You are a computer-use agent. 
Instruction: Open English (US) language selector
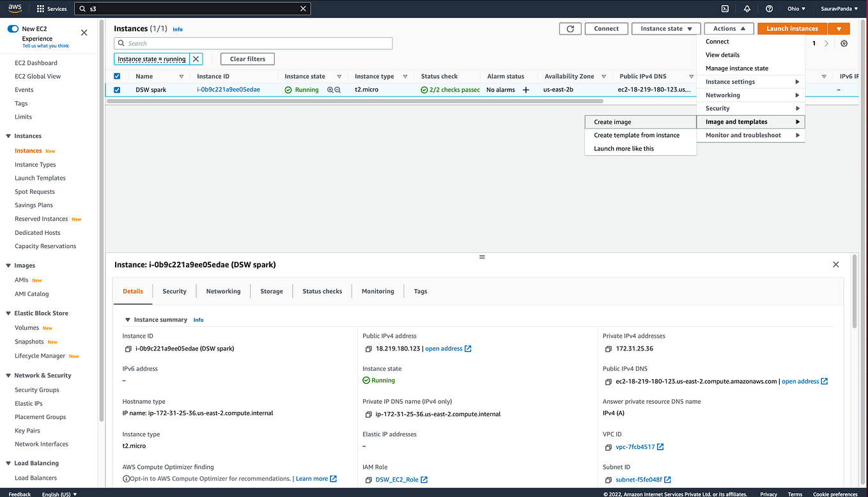tap(59, 494)
